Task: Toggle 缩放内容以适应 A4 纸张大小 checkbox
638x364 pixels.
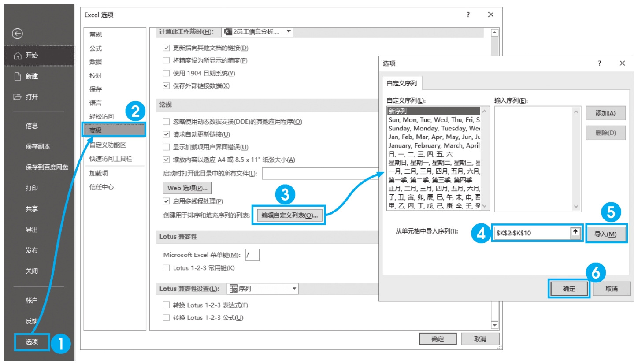Action: (x=166, y=160)
